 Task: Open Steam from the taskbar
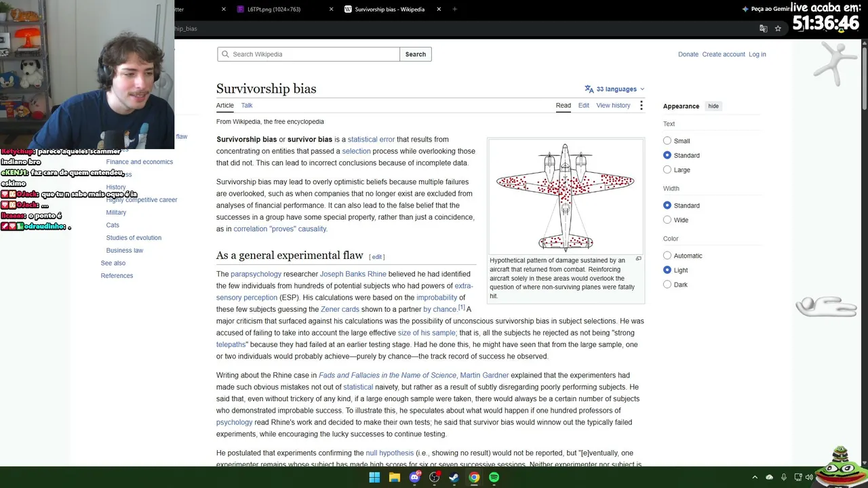(x=454, y=477)
